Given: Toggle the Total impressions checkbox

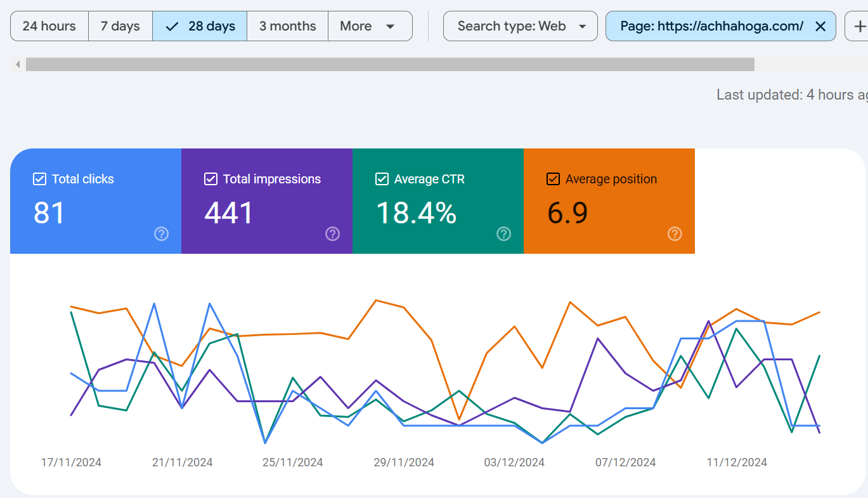Looking at the screenshot, I should [x=211, y=179].
